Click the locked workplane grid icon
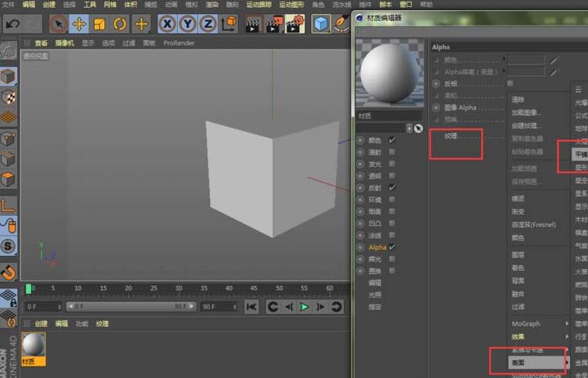The width and height of the screenshot is (588, 378). pos(8,298)
